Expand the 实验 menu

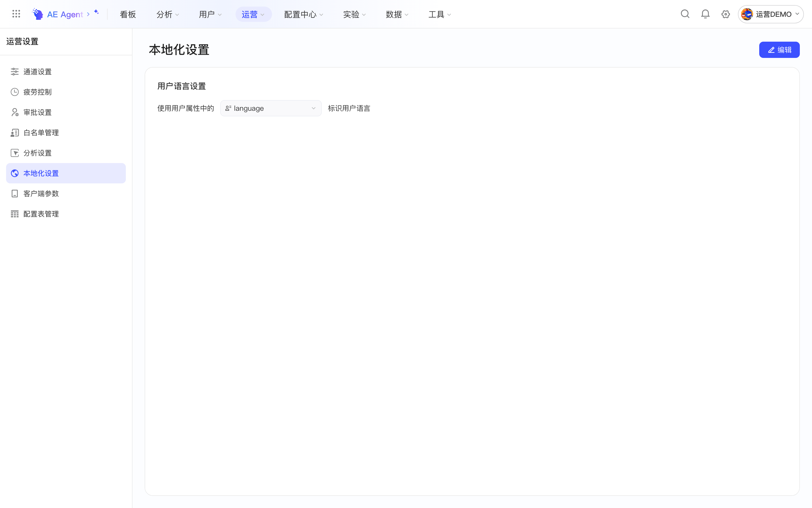point(354,14)
